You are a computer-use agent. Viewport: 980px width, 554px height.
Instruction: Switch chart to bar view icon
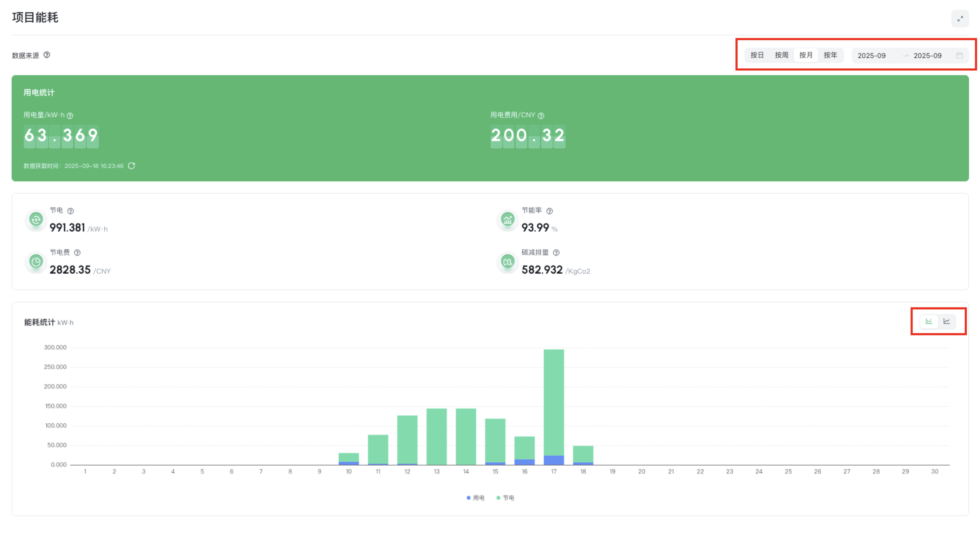tap(929, 321)
